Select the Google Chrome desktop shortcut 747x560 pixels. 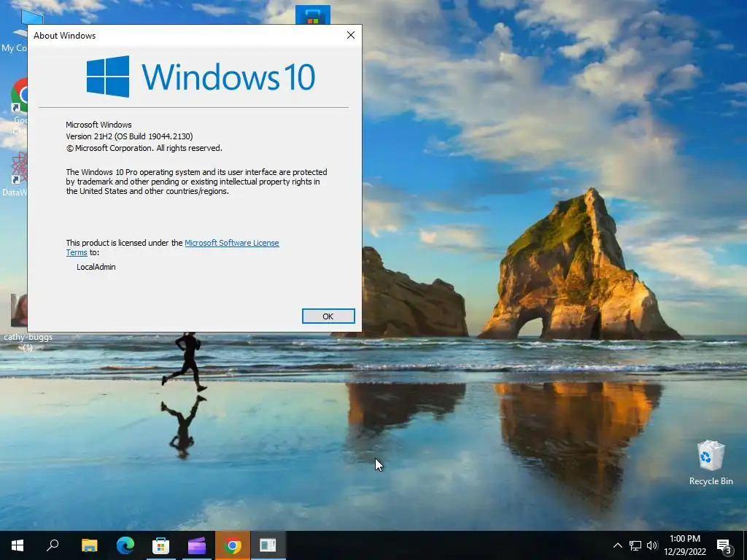pos(19,106)
